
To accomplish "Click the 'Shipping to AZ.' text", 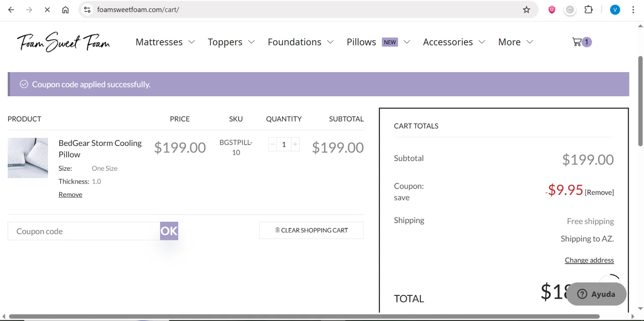I will [587, 239].
